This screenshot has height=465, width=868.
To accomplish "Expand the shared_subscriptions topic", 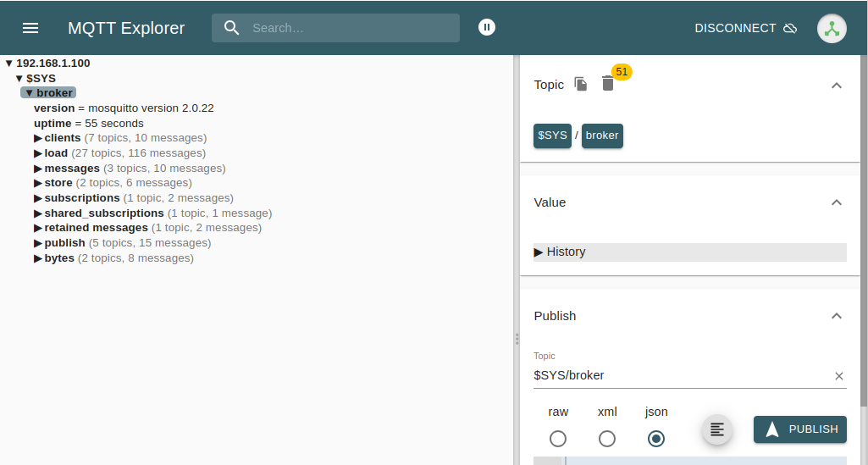I will click(x=37, y=213).
